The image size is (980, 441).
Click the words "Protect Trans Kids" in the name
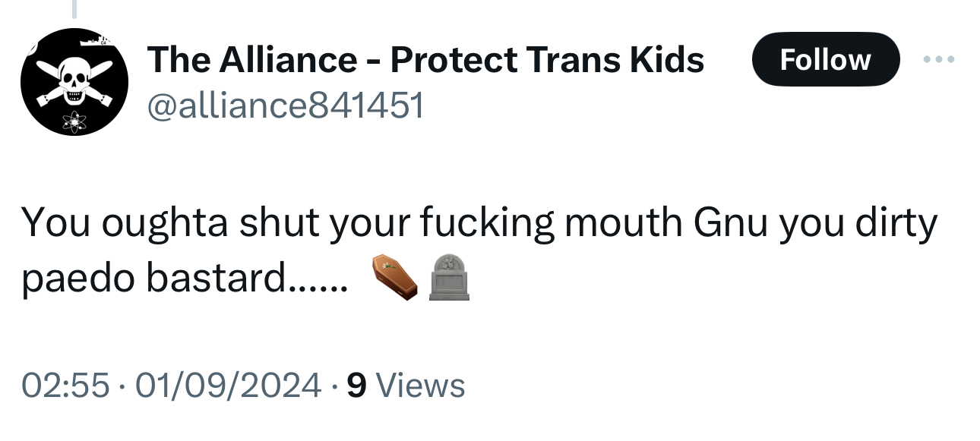pos(547,59)
